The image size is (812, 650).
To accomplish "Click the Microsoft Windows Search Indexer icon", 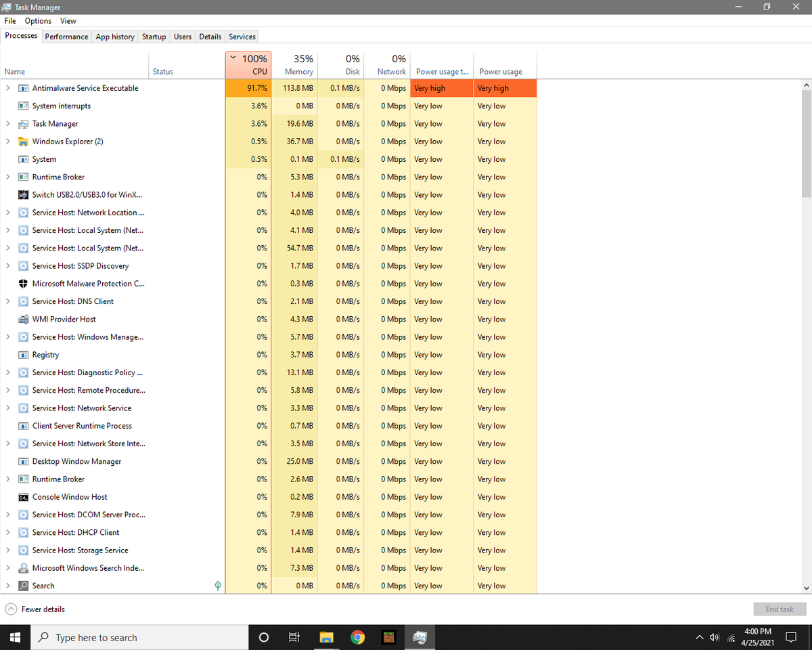I will point(24,568).
